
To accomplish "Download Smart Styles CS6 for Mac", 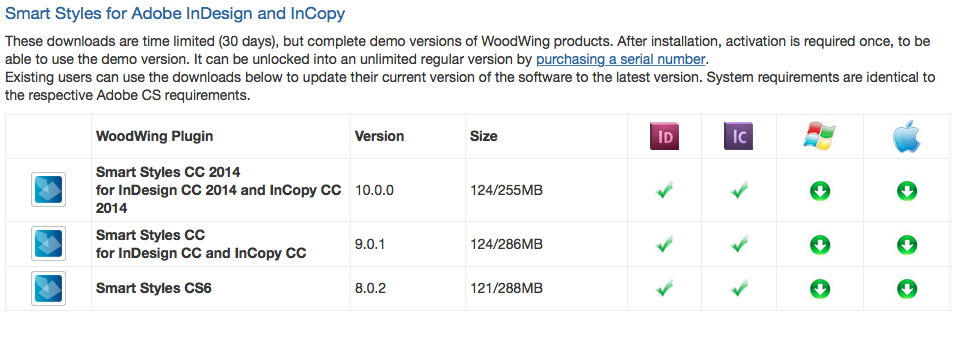I will (x=907, y=288).
